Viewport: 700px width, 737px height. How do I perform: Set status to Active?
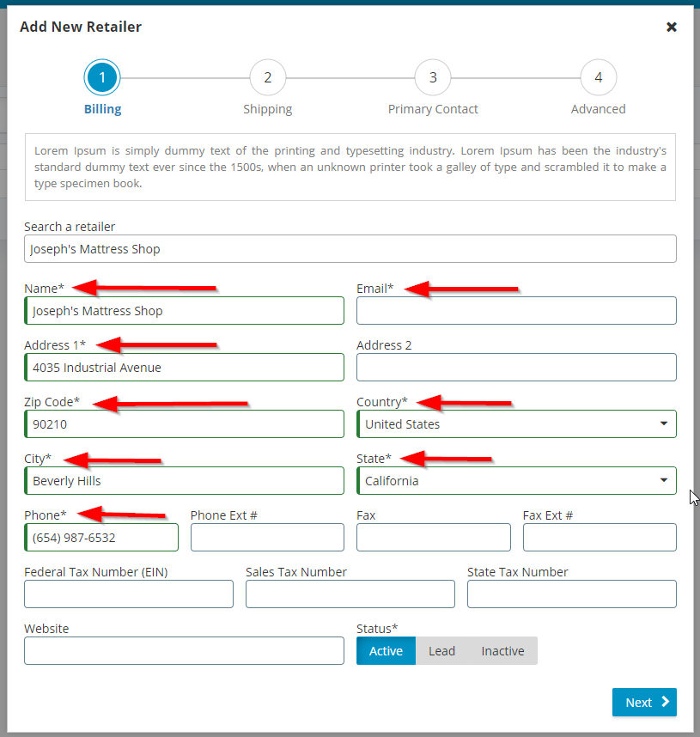pyautogui.click(x=386, y=651)
